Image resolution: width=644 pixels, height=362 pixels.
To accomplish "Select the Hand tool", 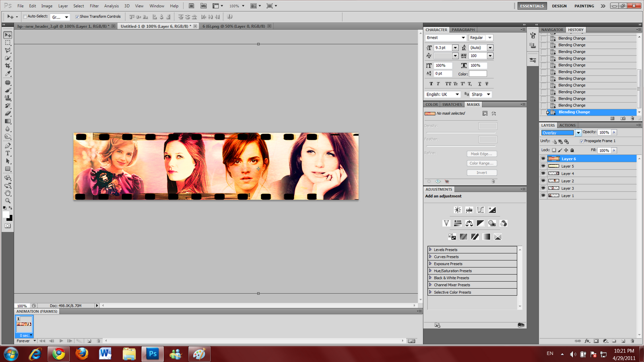I will [8, 193].
